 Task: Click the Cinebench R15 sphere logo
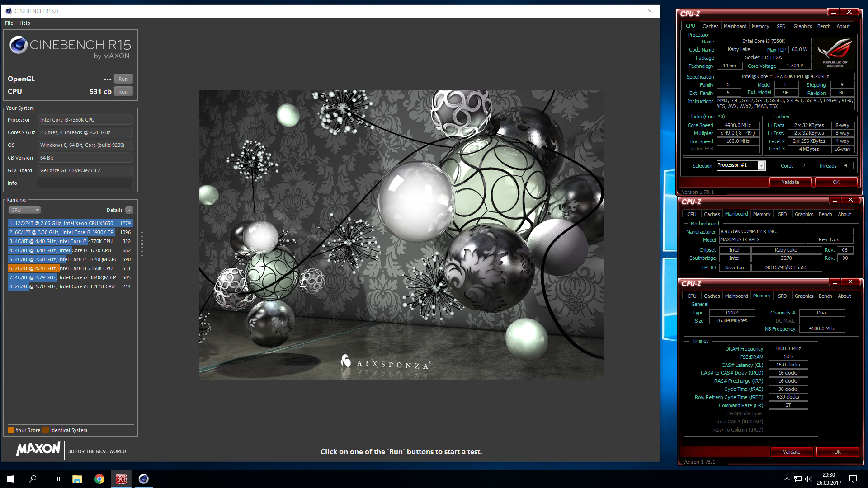(19, 45)
